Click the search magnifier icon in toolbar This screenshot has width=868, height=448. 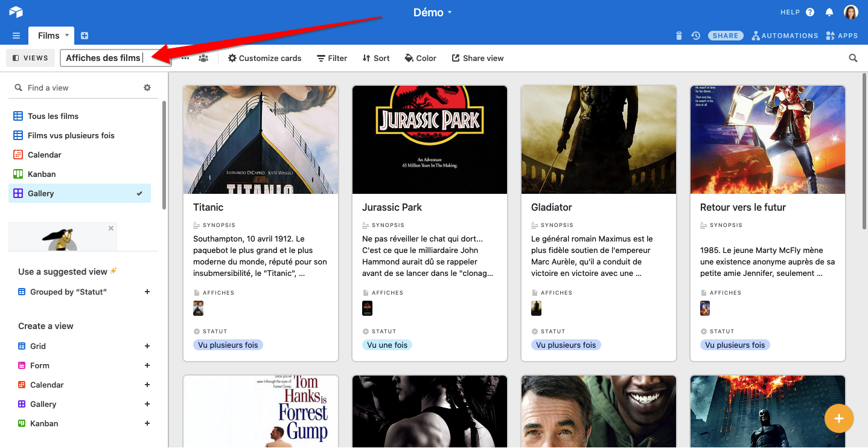pyautogui.click(x=853, y=58)
